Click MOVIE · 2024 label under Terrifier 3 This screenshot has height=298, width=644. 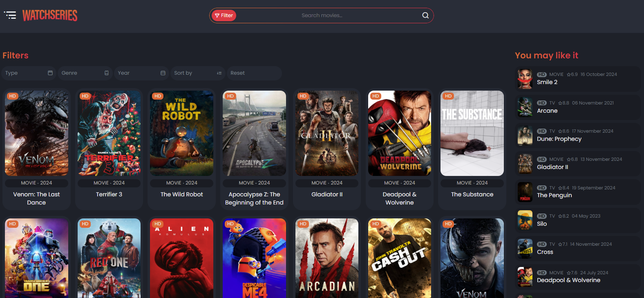(109, 183)
